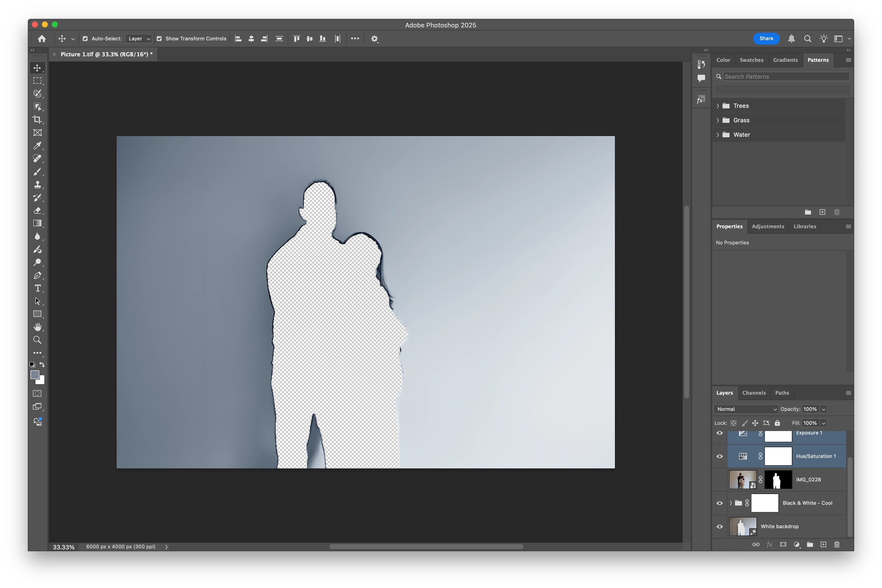This screenshot has width=882, height=588.
Task: Uncheck the Auto-Select checkbox
Action: [85, 39]
